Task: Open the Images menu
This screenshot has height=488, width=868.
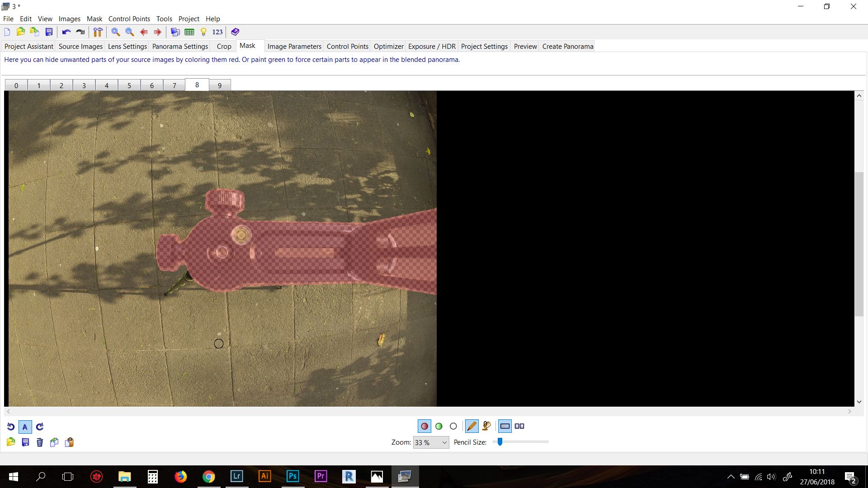Action: (70, 19)
